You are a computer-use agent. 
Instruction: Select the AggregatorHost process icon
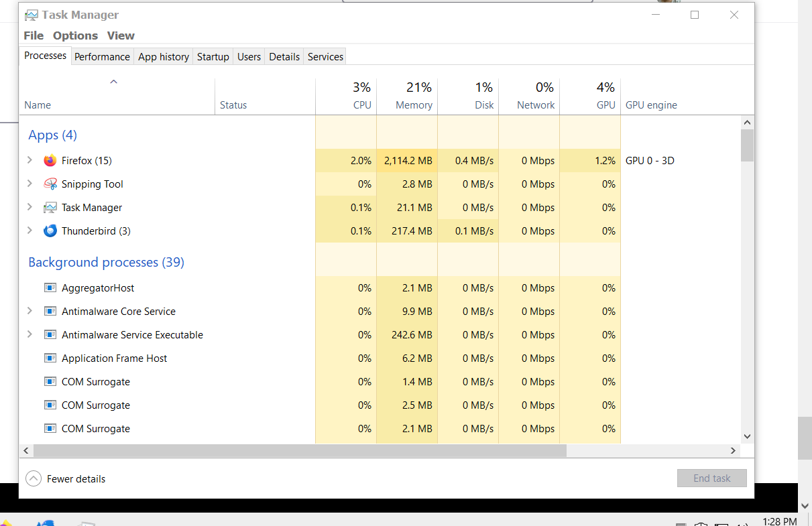pyautogui.click(x=50, y=288)
